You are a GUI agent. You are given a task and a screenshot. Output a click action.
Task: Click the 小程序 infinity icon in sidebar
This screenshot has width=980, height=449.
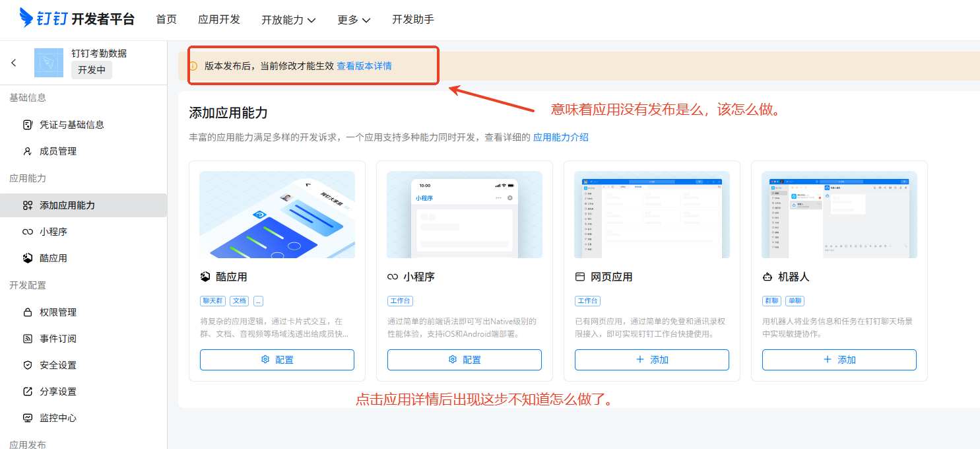(x=28, y=232)
